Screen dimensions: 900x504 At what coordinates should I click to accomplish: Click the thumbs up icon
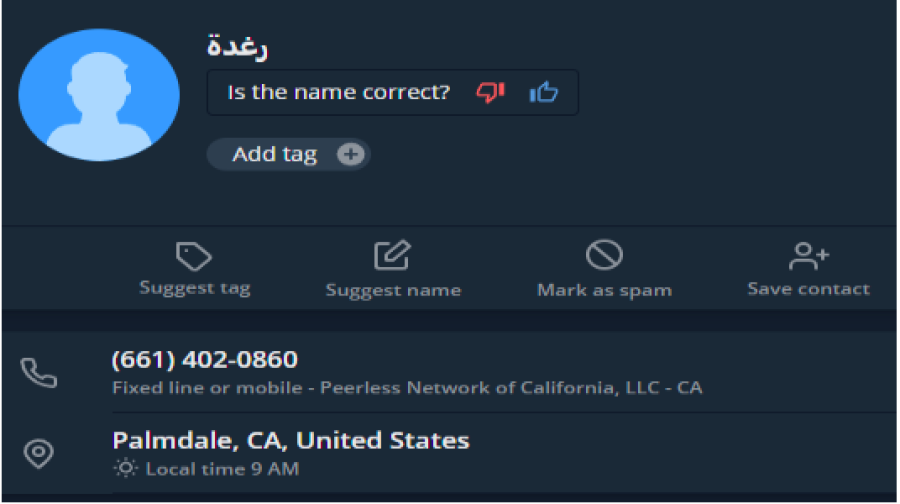pyautogui.click(x=544, y=93)
